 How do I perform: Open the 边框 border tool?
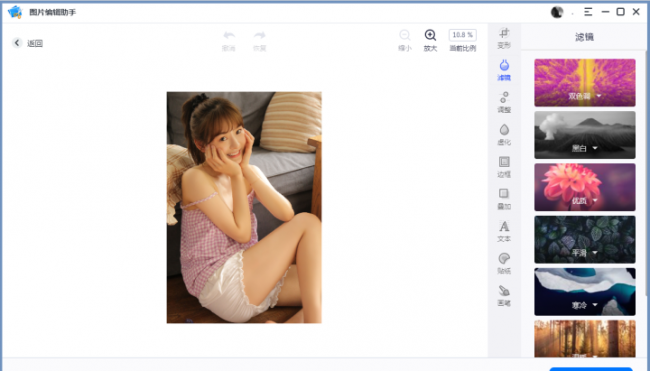tap(504, 167)
